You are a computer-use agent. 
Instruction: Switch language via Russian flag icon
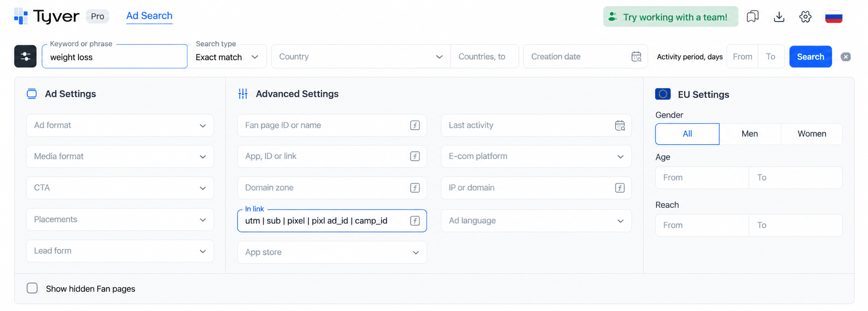click(x=834, y=17)
